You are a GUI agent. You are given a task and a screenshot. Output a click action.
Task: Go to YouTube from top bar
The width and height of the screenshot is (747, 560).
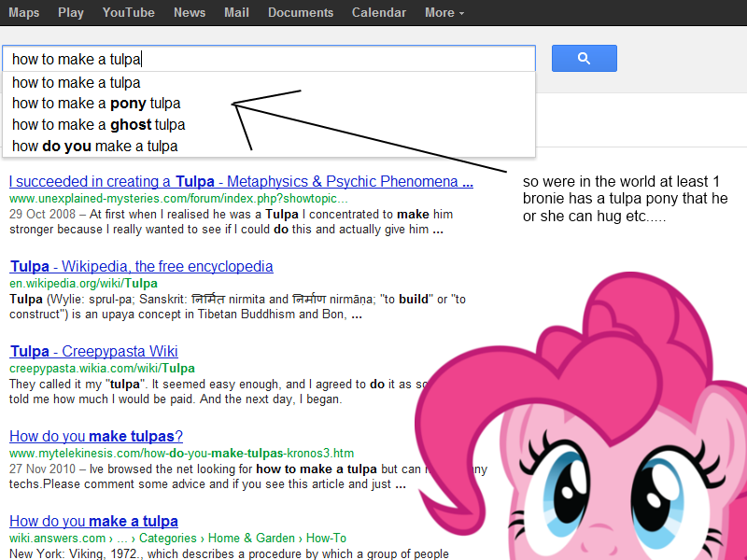(129, 12)
